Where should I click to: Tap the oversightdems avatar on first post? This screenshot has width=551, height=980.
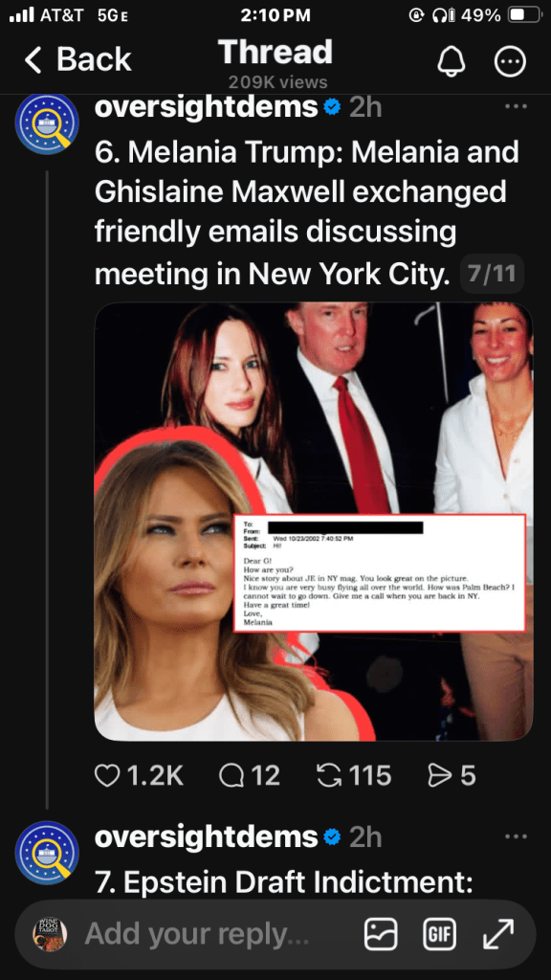[x=47, y=123]
